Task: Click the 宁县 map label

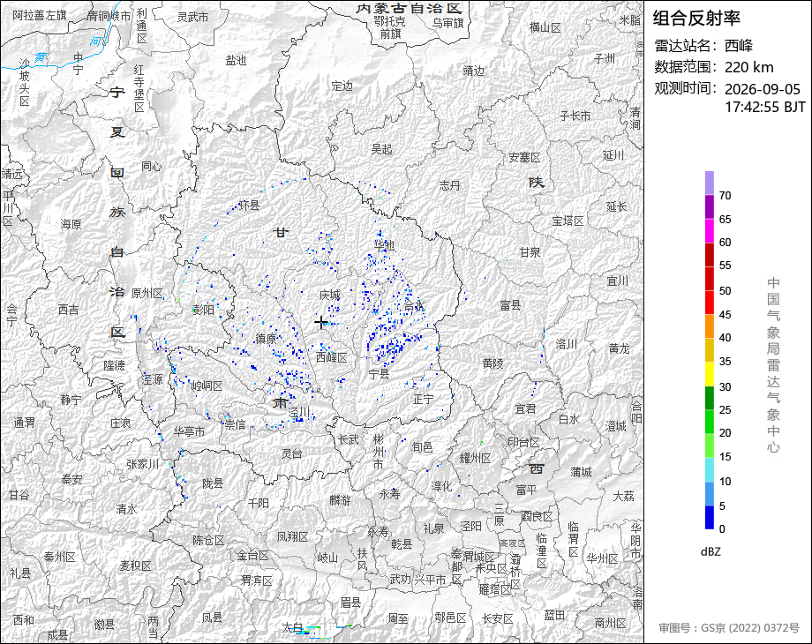Action: click(x=379, y=373)
